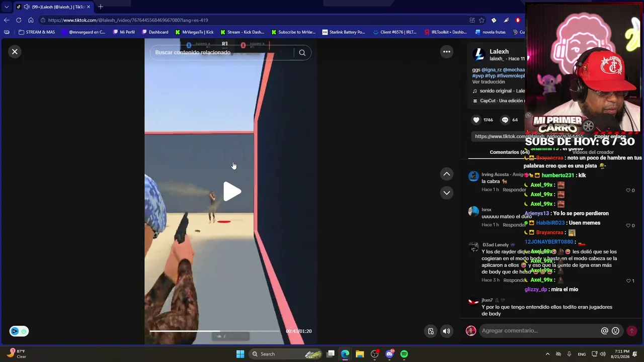This screenshot has height=362, width=644.
Task: Open the @igna_rz mention in caption
Action: pyautogui.click(x=492, y=70)
